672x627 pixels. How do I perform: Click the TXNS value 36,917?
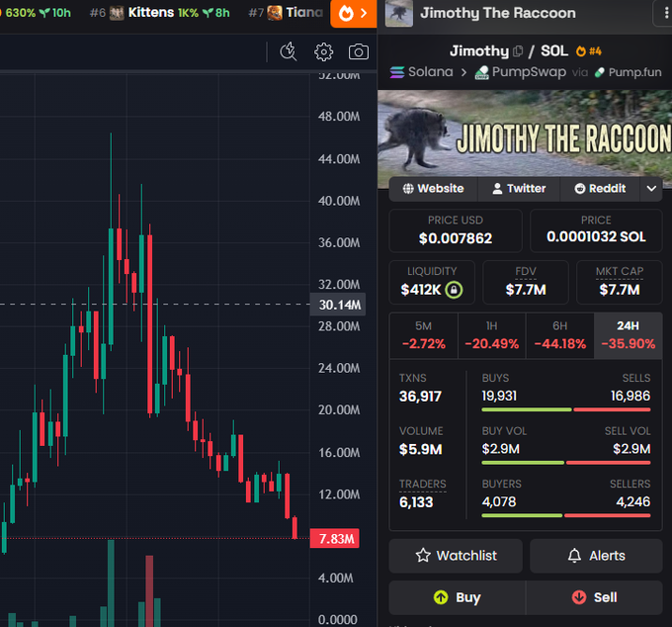pyautogui.click(x=420, y=397)
